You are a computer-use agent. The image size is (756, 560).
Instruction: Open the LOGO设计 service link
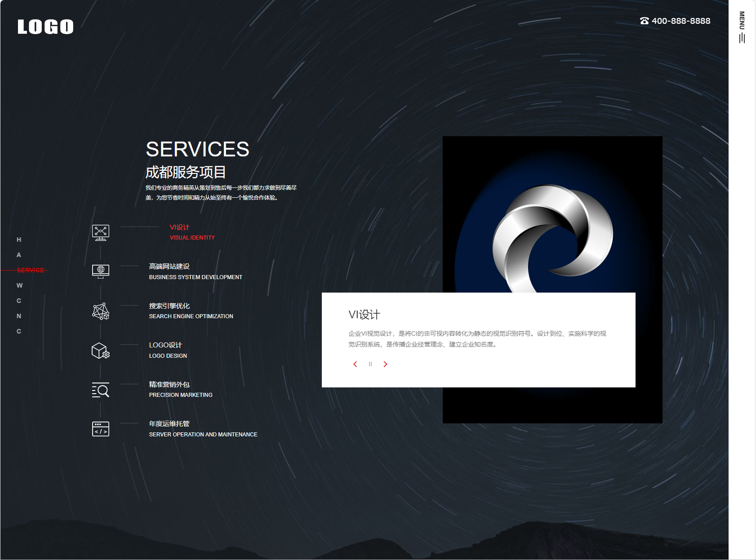(x=165, y=345)
